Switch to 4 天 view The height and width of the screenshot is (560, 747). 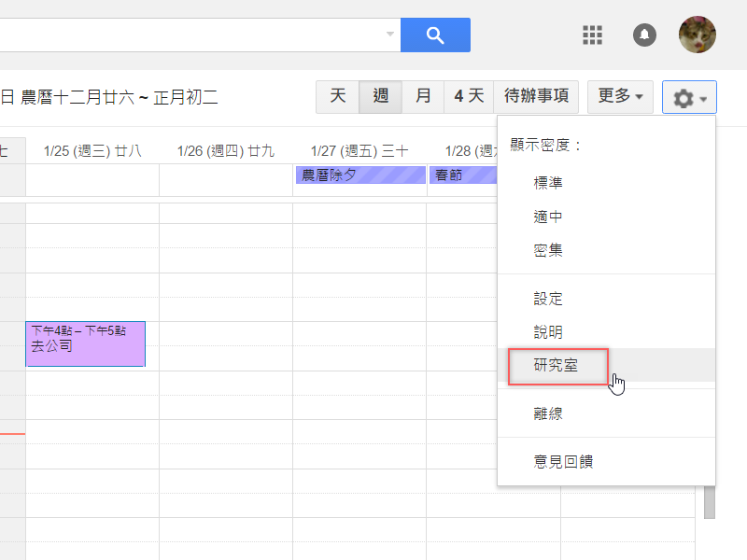point(470,97)
